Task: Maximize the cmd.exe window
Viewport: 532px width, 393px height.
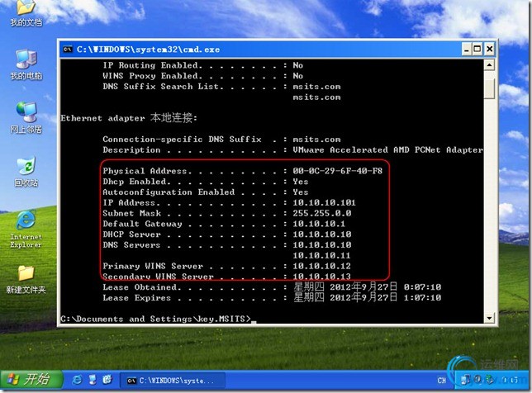Action: tap(477, 50)
